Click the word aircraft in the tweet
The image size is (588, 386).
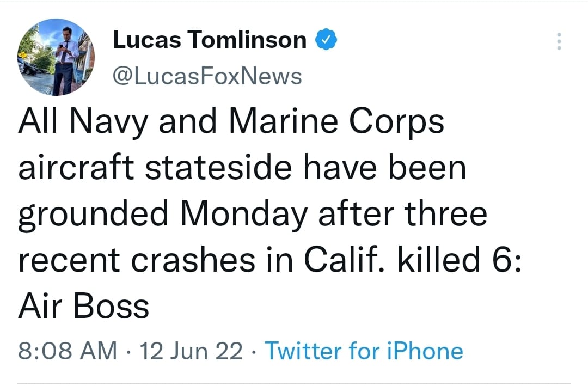(x=76, y=168)
